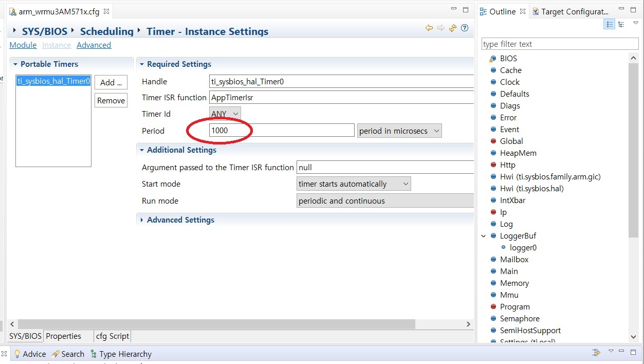Select the logger0 instance in Outline
The image size is (644, 364).
point(523,248)
